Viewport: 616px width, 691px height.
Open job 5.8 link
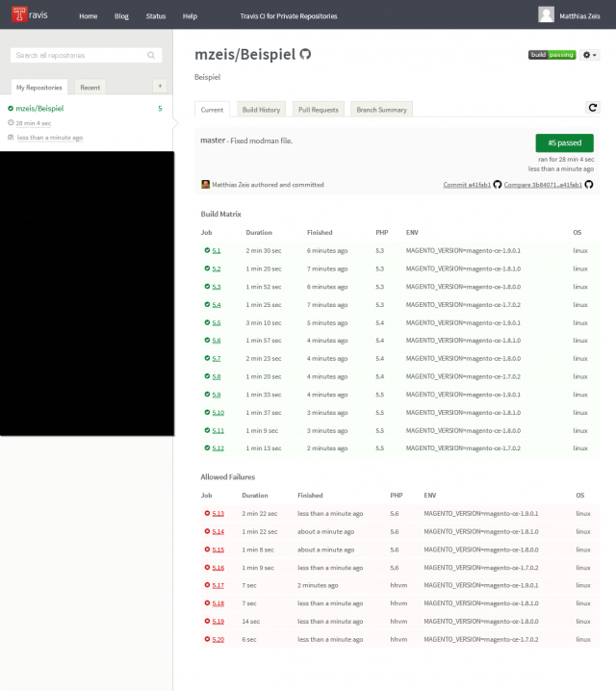coord(217,377)
